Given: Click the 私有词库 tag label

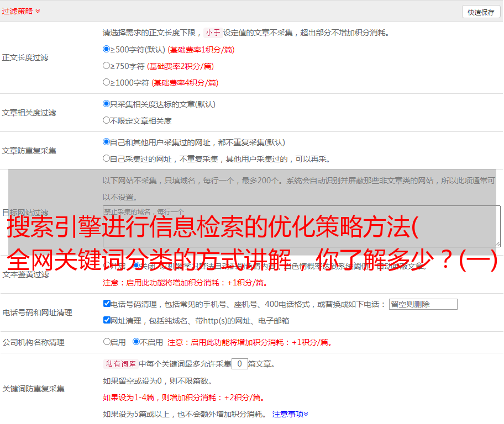Looking at the screenshot, I should pyautogui.click(x=120, y=364).
